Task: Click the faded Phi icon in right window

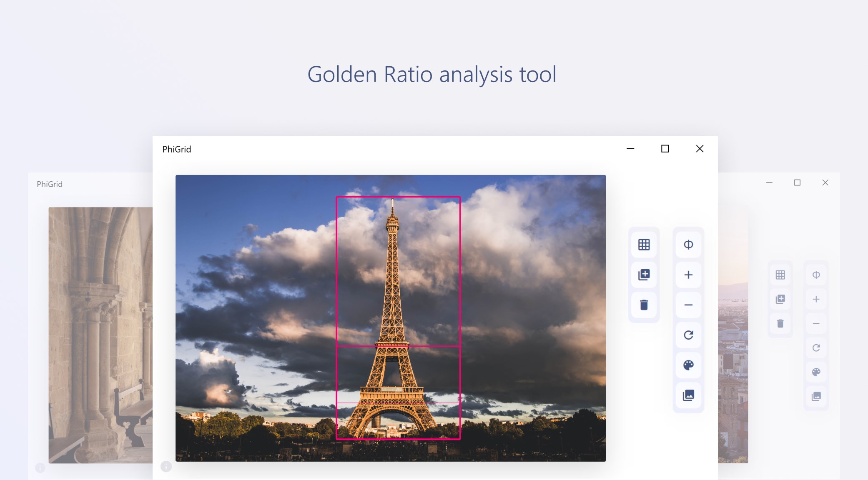Action: [816, 275]
